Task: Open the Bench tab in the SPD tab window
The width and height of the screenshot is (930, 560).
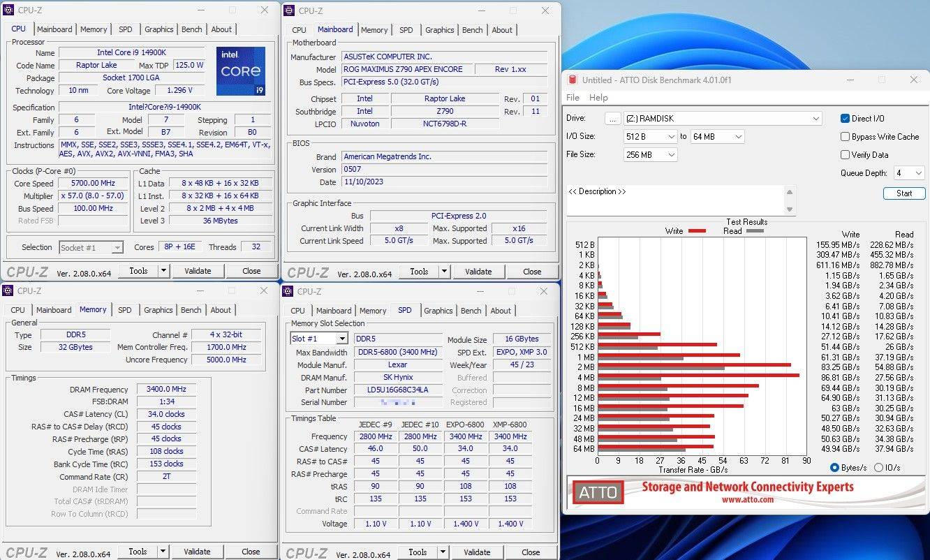Action: 471,311
